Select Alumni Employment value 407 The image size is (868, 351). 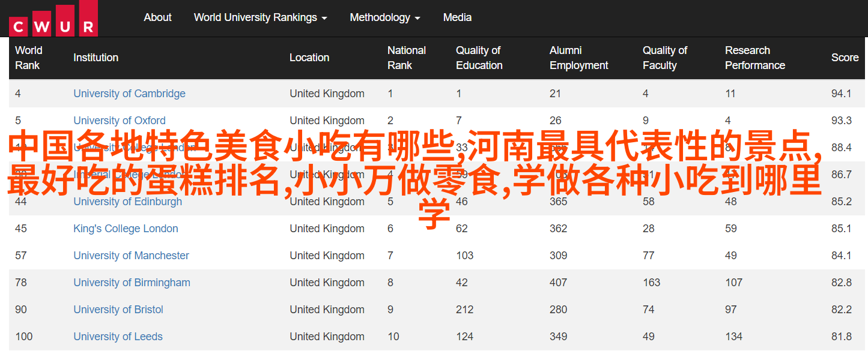coord(559,283)
